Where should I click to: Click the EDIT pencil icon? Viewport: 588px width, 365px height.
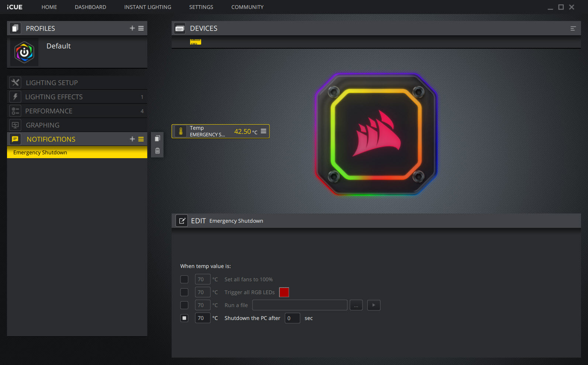[182, 220]
